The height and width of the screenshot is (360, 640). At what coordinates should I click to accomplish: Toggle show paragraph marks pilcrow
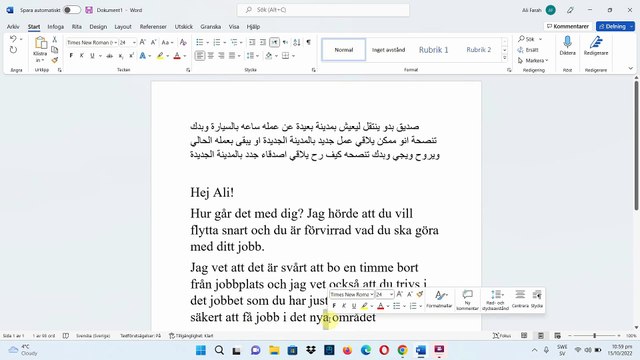point(309,42)
